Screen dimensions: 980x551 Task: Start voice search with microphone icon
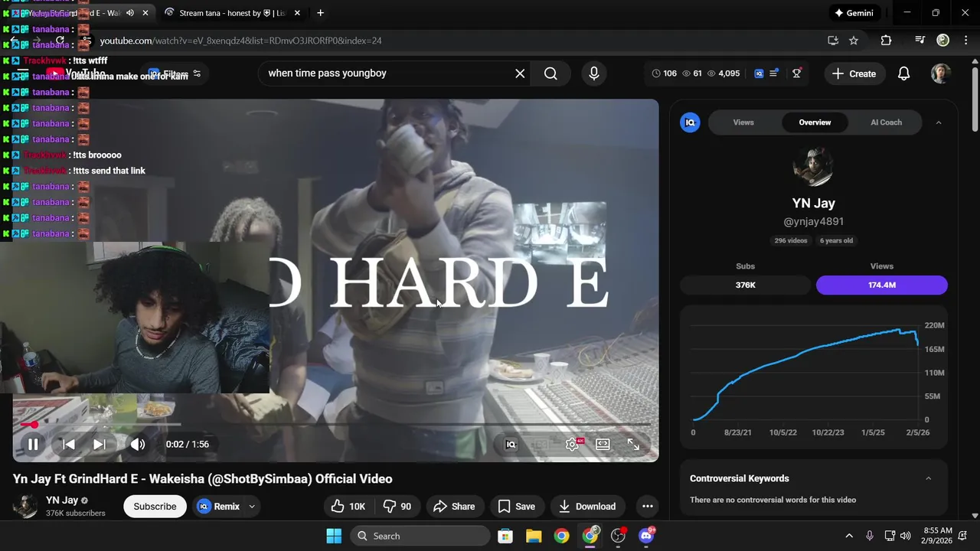pyautogui.click(x=594, y=73)
